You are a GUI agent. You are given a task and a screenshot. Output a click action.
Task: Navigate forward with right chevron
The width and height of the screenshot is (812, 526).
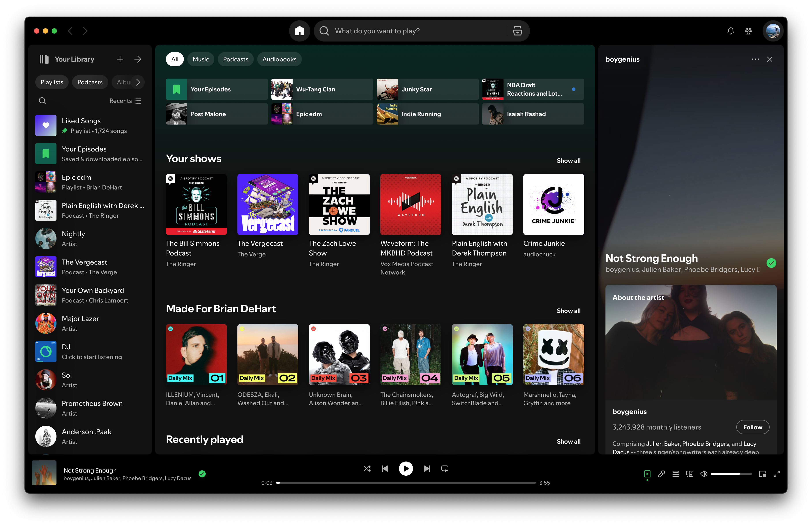tap(85, 31)
